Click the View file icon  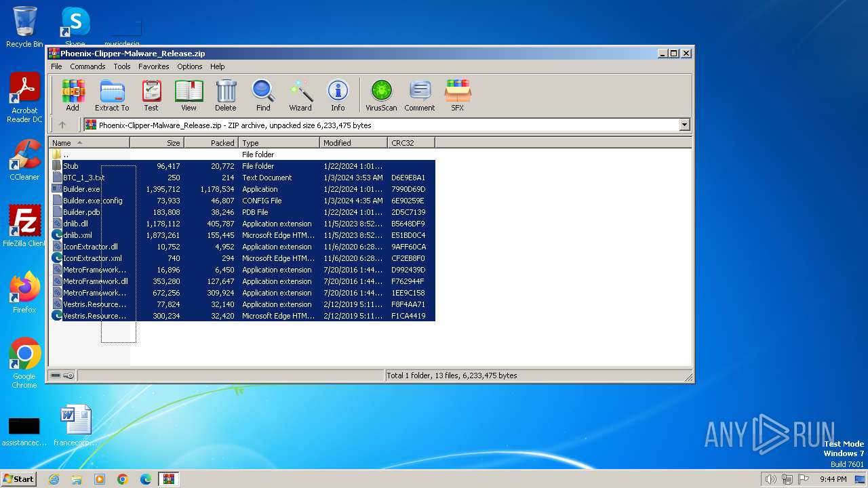pos(189,96)
